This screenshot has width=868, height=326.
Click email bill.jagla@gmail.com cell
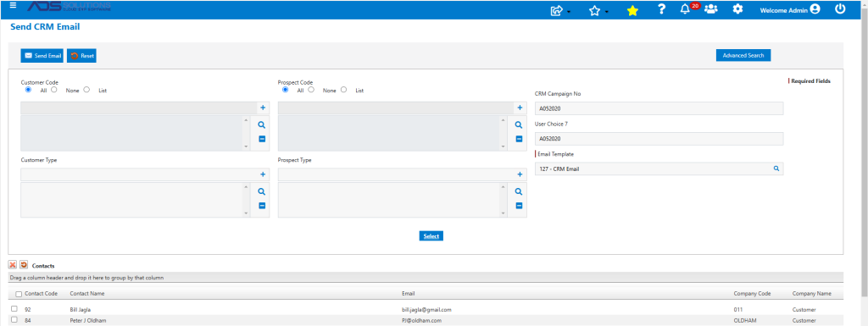tap(427, 309)
